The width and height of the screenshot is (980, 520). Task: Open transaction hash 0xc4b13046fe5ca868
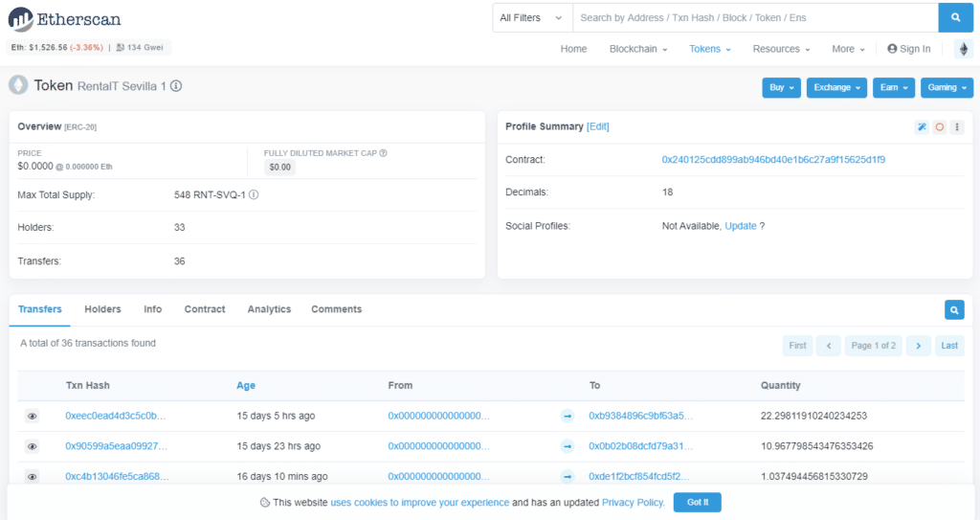[117, 476]
